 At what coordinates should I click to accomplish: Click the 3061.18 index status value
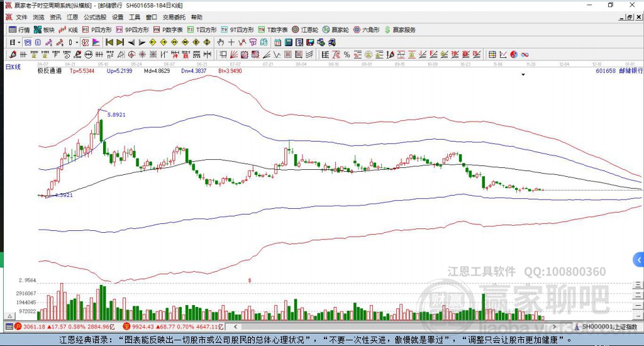(x=34, y=326)
